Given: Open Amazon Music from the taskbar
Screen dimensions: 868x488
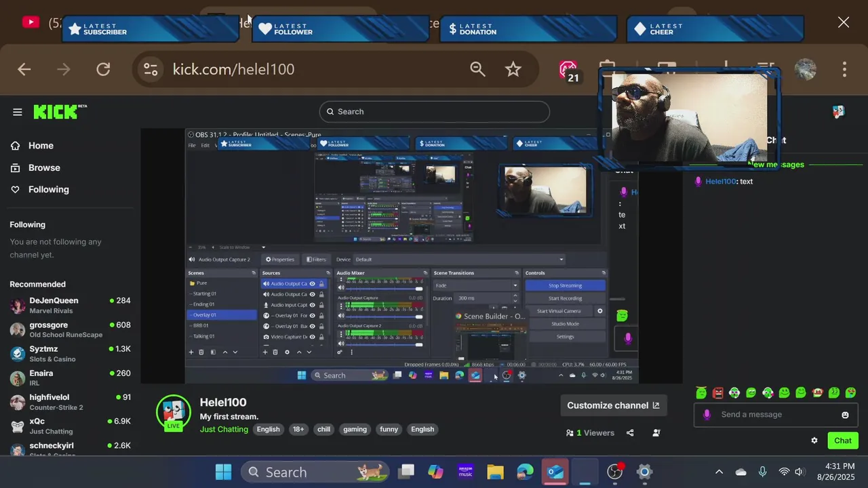Looking at the screenshot, I should coord(465,472).
